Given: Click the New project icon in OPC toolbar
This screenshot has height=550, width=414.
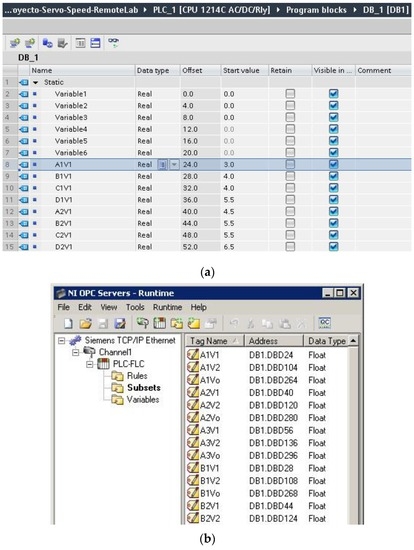Looking at the screenshot, I should click(68, 323).
